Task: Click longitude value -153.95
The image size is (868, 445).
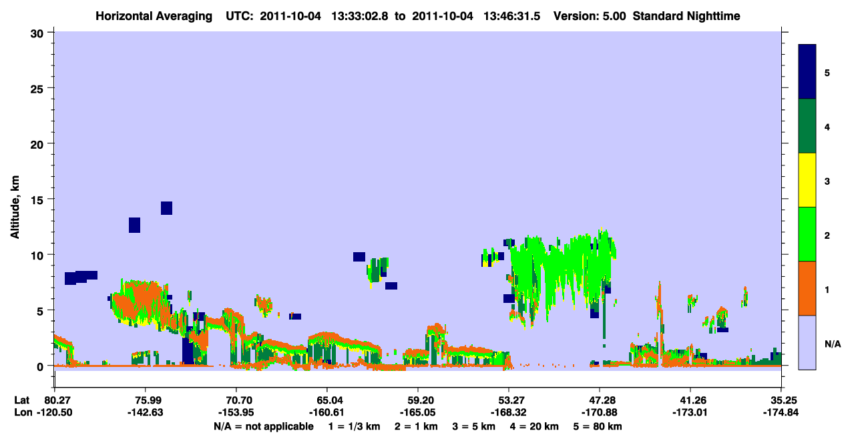Action: tap(236, 413)
